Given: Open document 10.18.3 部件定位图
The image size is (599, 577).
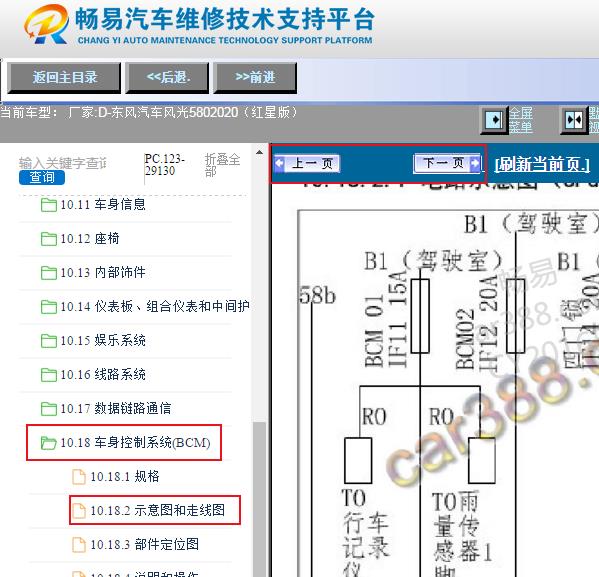Looking at the screenshot, I should point(144,545).
